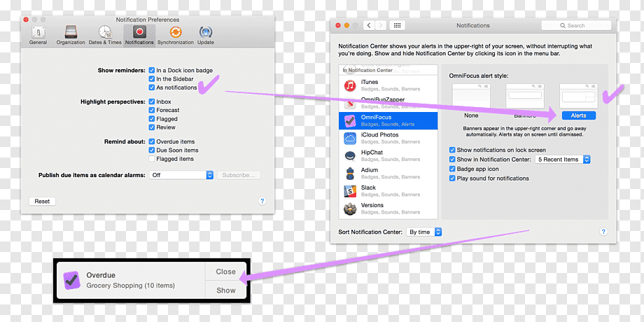
Task: Toggle In the Sidebar reminders checkbox
Action: tap(152, 79)
